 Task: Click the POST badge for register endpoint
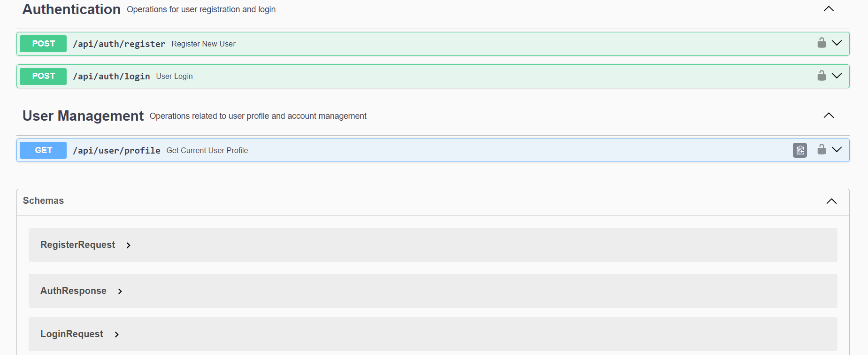[43, 44]
